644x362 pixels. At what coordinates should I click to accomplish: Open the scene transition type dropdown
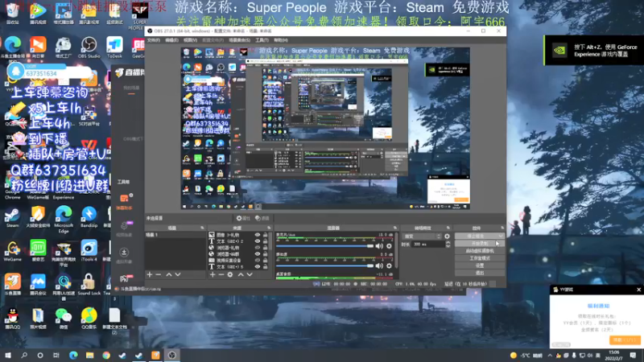(422, 237)
